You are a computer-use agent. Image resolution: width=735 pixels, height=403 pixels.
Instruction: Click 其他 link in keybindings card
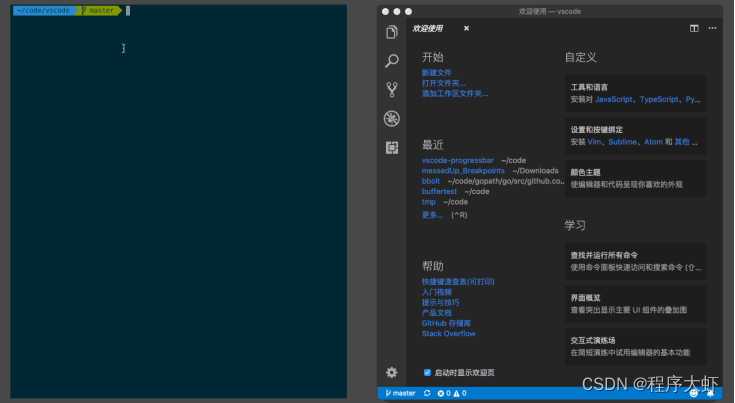coord(682,142)
